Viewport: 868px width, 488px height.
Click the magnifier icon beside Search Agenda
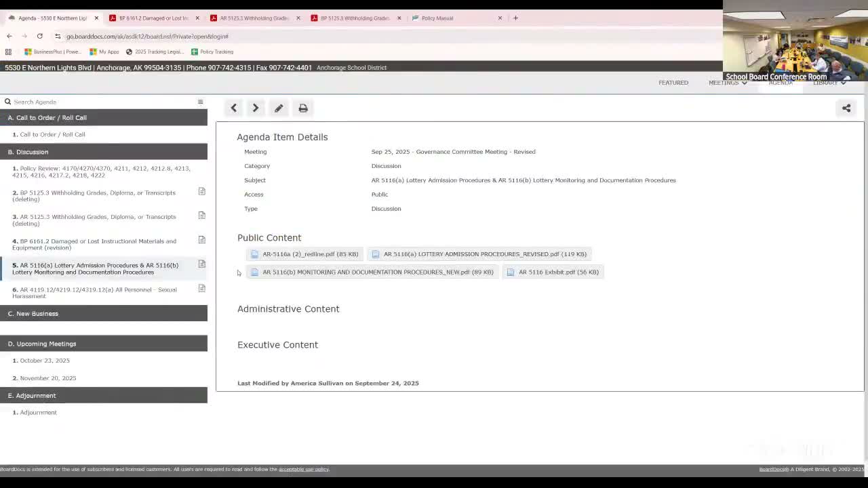pyautogui.click(x=7, y=102)
